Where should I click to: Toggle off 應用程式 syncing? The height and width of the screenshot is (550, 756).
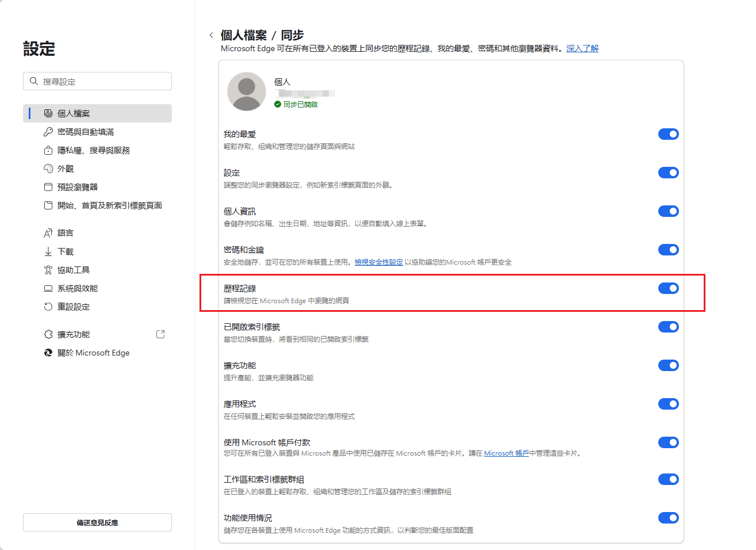pyautogui.click(x=669, y=403)
